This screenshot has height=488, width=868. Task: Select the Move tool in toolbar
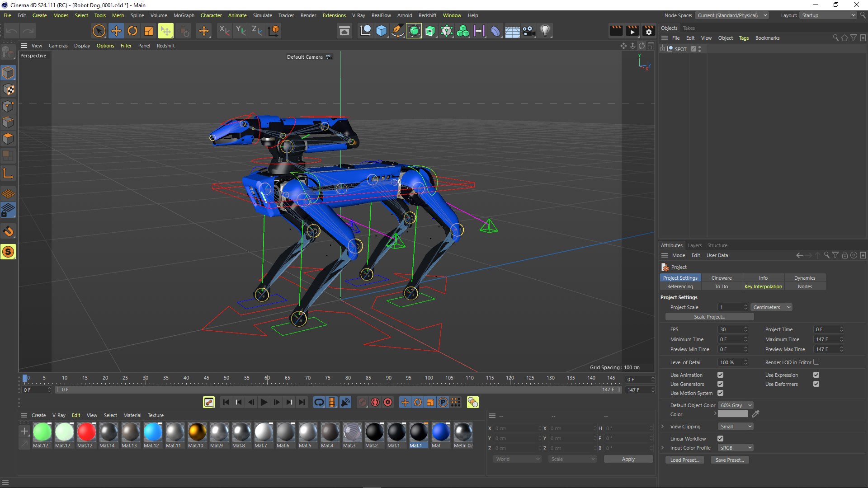pyautogui.click(x=116, y=31)
